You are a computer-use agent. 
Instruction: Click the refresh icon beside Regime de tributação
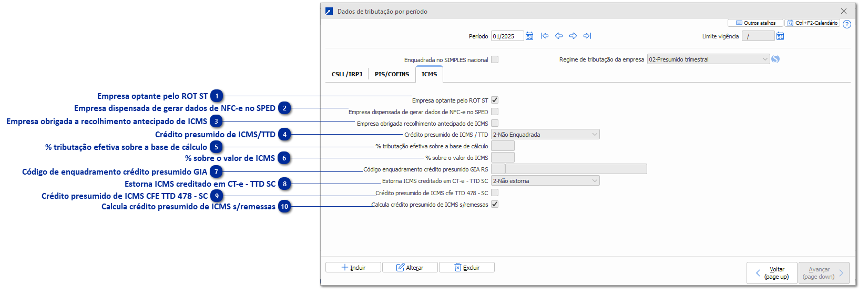(775, 59)
